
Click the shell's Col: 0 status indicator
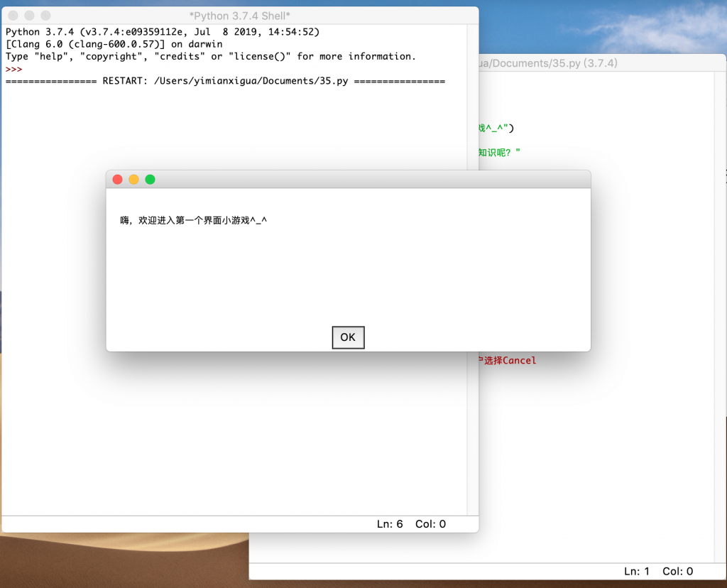point(430,524)
